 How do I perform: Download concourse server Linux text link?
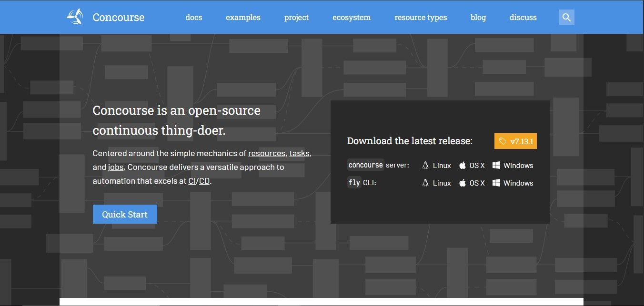pyautogui.click(x=442, y=166)
